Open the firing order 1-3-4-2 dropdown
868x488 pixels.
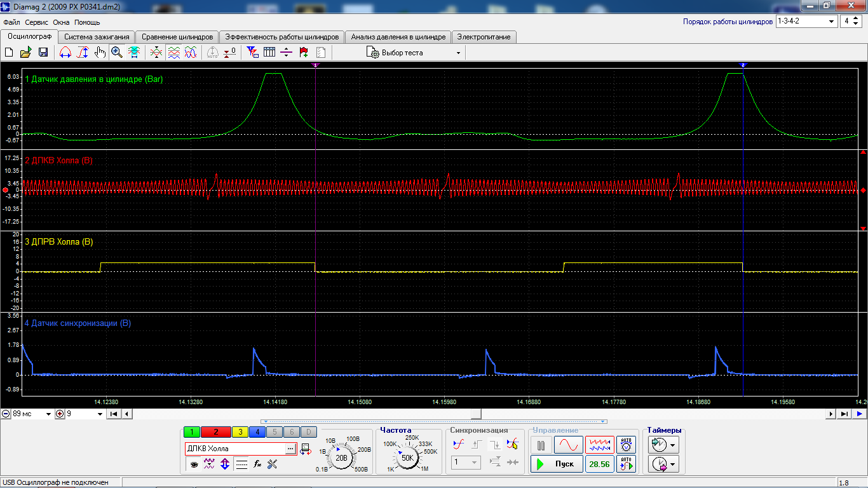806,21
